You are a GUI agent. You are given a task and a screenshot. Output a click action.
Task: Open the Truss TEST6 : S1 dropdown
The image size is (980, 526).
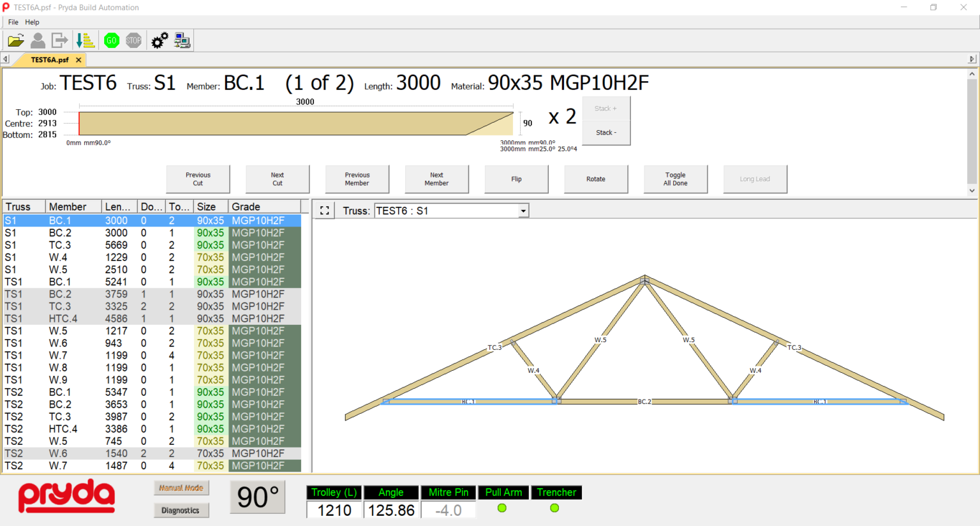pyautogui.click(x=523, y=211)
